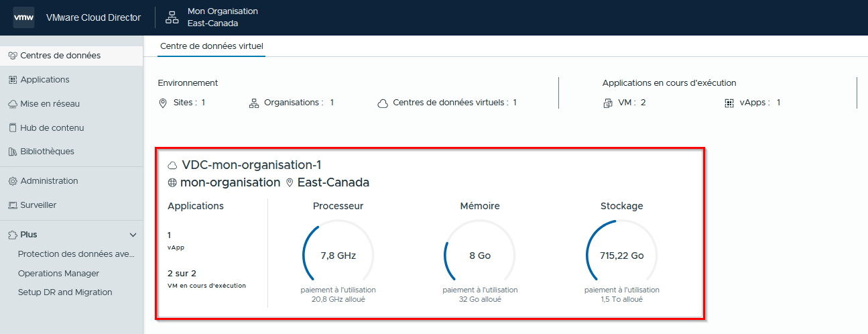Screen dimensions: 868x334
Task: Click the organization hierarchy icon in header
Action: pos(172,17)
